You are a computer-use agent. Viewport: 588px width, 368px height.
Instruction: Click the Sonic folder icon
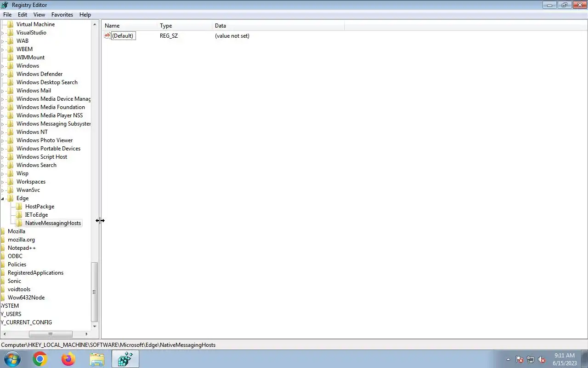point(3,281)
